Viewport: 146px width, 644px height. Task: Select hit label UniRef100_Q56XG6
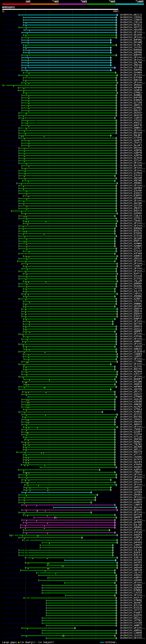(131, 65)
